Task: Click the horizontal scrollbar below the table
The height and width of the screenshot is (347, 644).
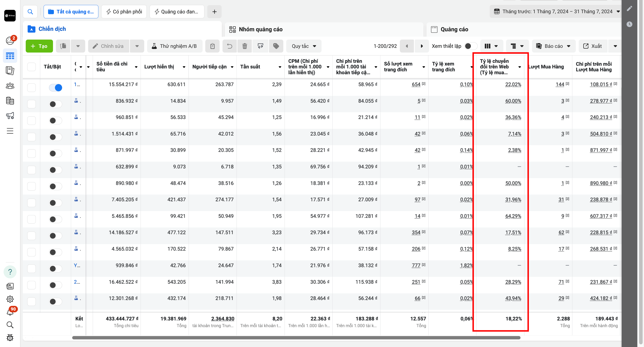Action: pyautogui.click(x=296, y=338)
